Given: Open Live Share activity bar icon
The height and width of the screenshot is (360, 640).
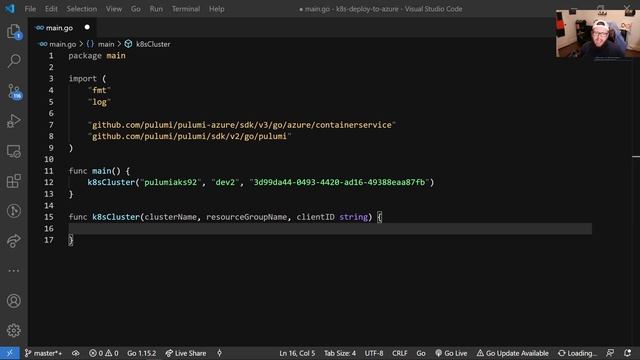Looking at the screenshot, I should [13, 241].
